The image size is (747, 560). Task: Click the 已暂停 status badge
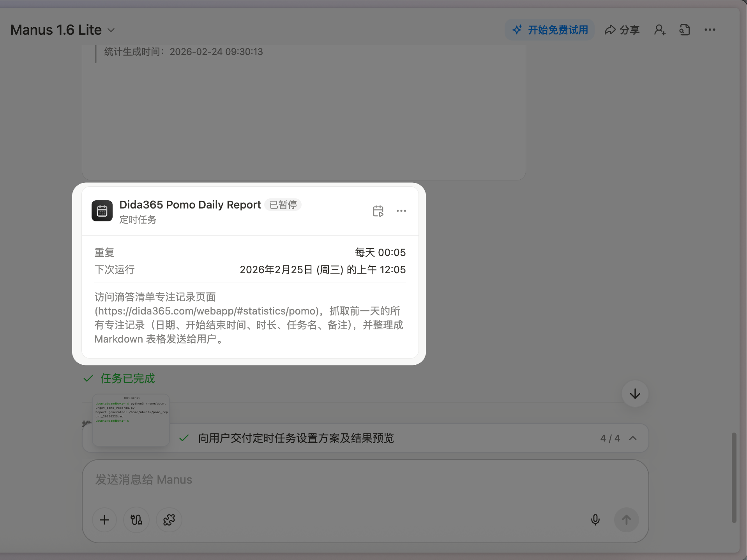click(283, 205)
